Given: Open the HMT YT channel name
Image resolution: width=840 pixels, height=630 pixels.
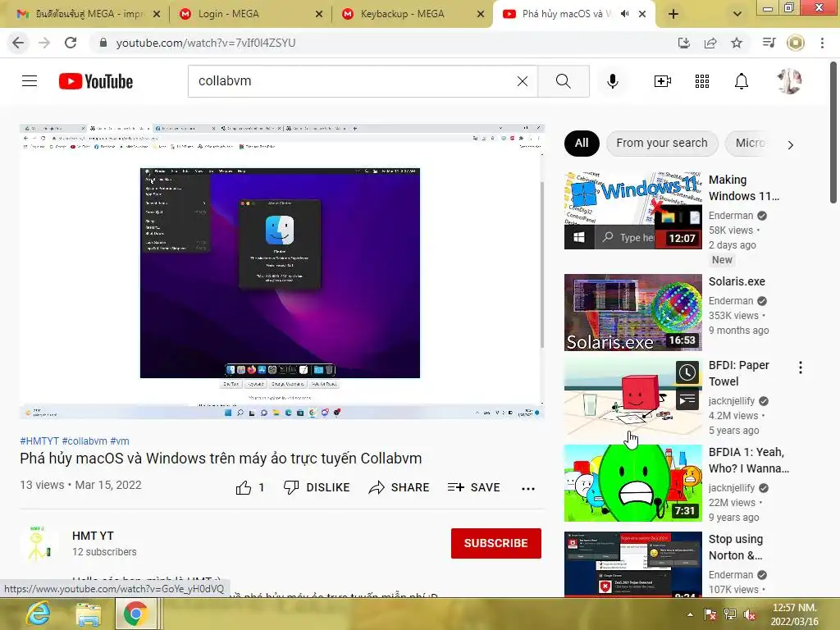Looking at the screenshot, I should [94, 536].
